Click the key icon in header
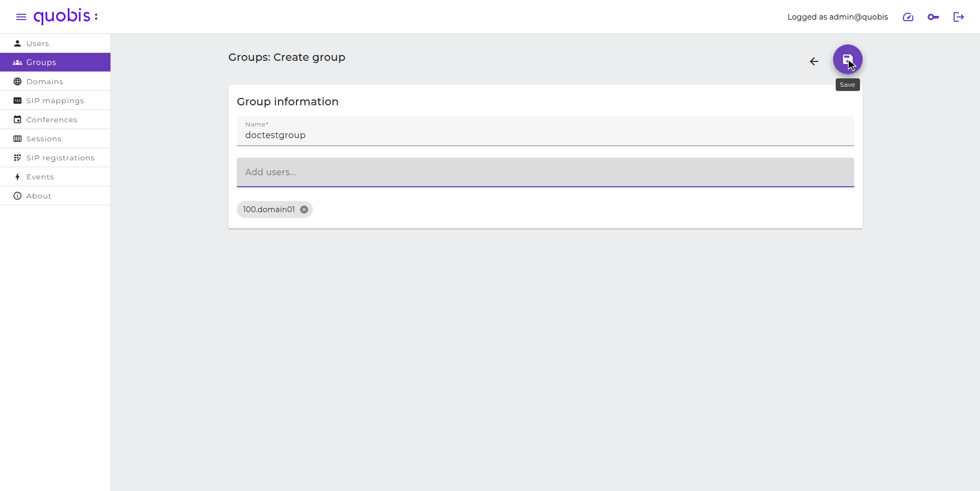980x491 pixels. pyautogui.click(x=933, y=17)
